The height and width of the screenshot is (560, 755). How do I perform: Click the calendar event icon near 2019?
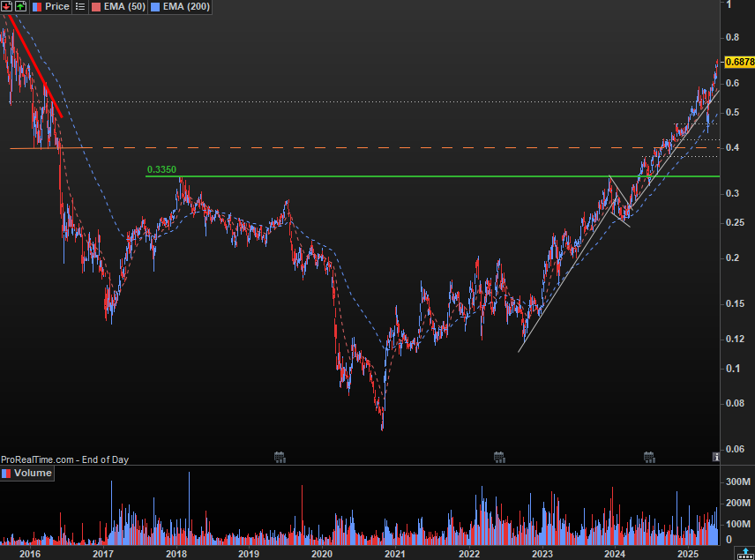(280, 457)
